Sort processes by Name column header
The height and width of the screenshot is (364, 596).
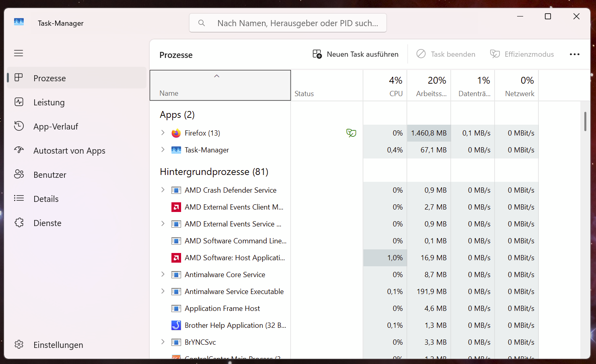click(x=220, y=85)
